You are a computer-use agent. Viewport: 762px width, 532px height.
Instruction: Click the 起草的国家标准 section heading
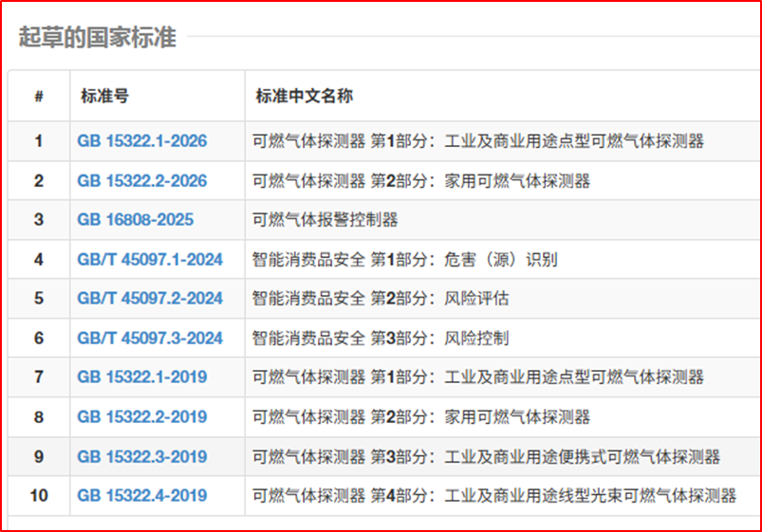point(97,38)
